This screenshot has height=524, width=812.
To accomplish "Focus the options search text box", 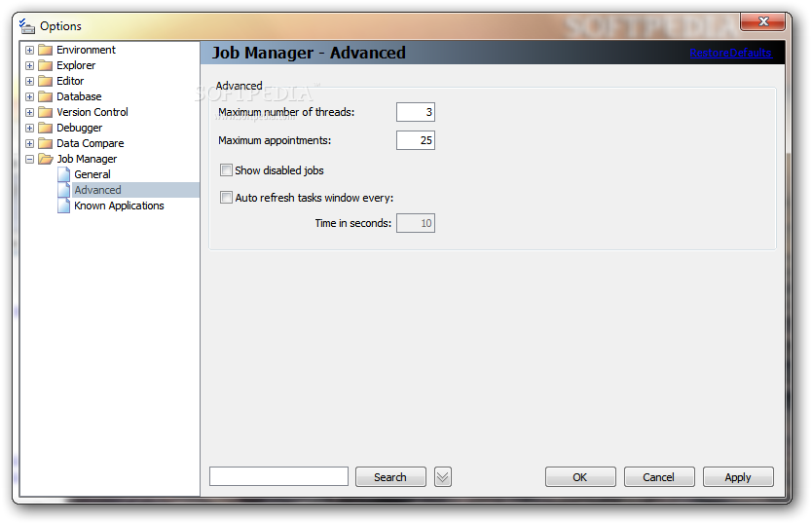I will 278,477.
